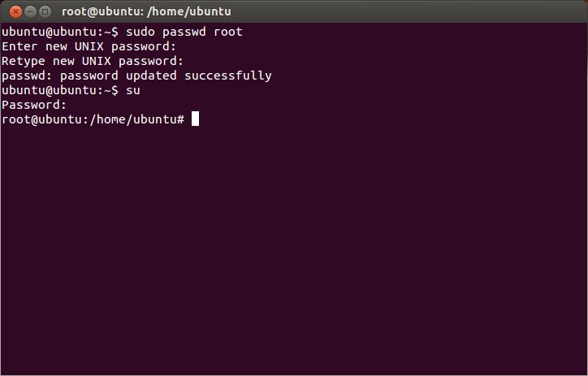Click the first ubuntu@ubuntu:~$ prompt
The width and height of the screenshot is (588, 376).
point(60,32)
